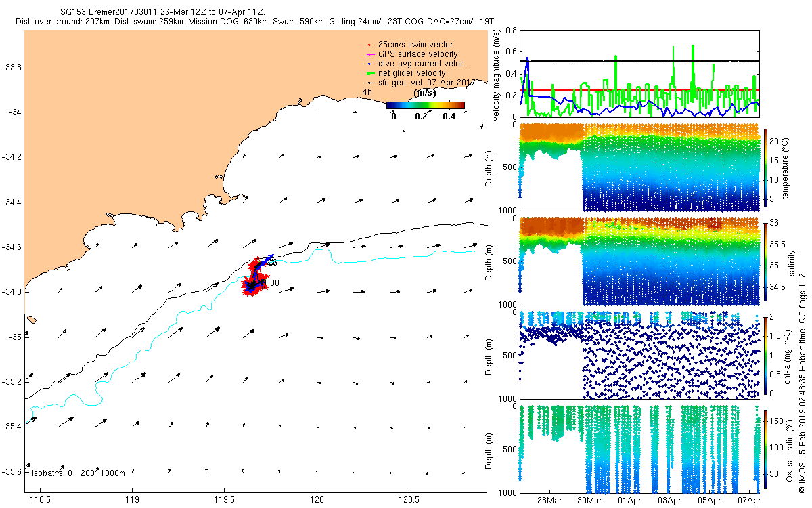Click the "-35.4" latitude tick label

click(11, 427)
